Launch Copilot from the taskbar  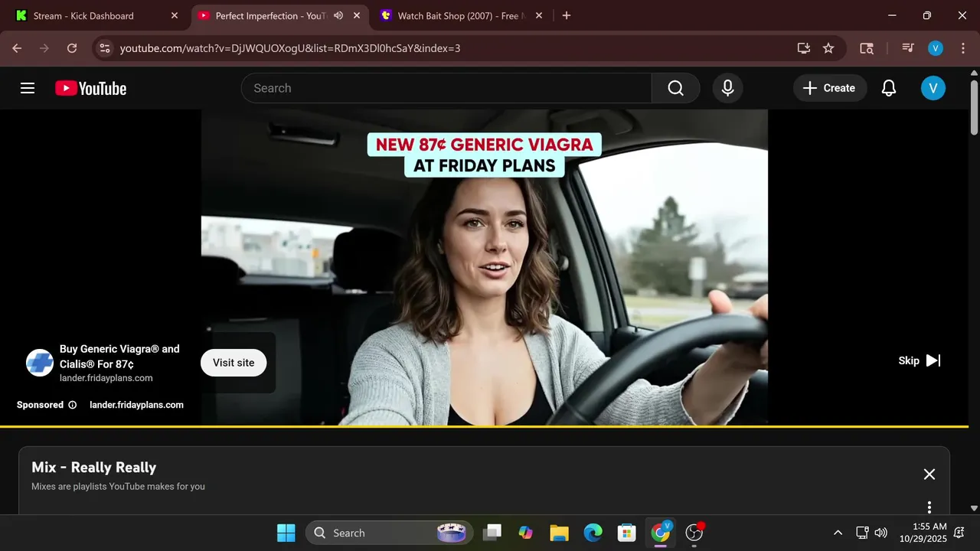tap(525, 533)
